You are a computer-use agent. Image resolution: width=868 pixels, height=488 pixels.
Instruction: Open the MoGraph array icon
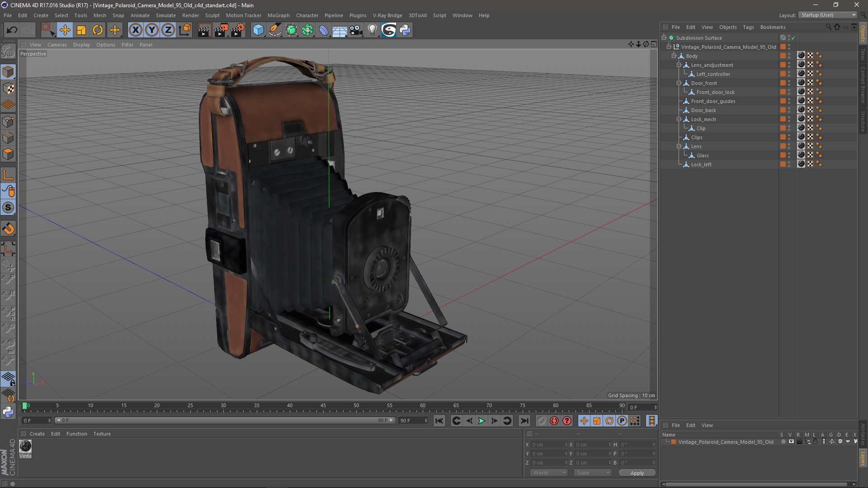(307, 30)
